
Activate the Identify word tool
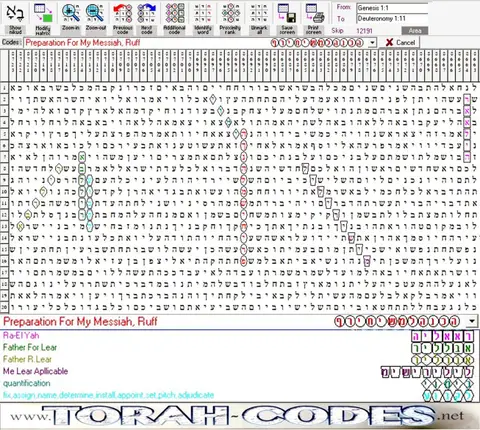[x=203, y=18]
